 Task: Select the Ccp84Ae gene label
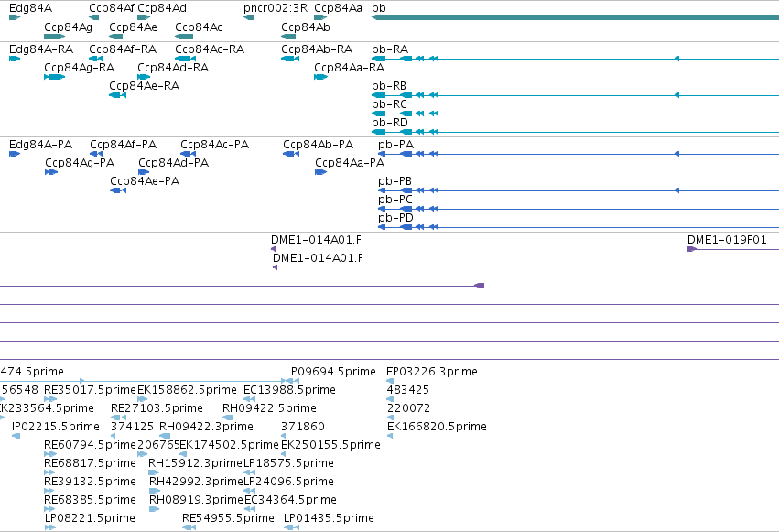click(133, 27)
